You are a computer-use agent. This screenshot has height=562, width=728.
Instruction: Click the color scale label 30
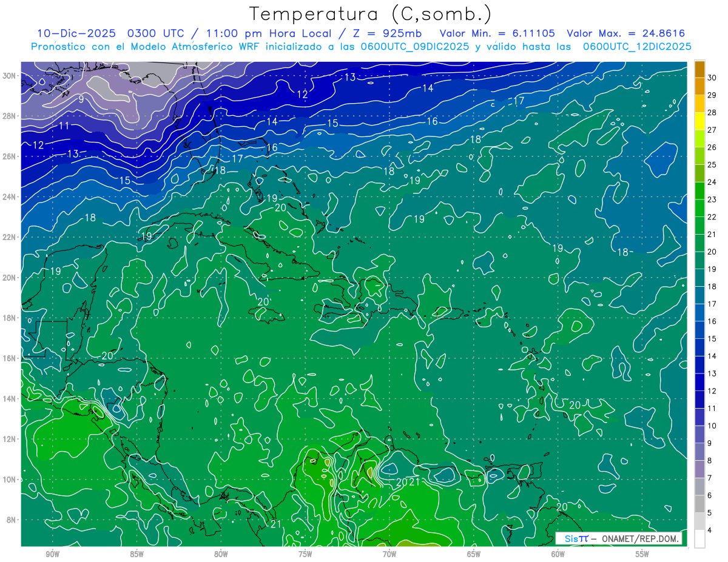[x=713, y=78]
